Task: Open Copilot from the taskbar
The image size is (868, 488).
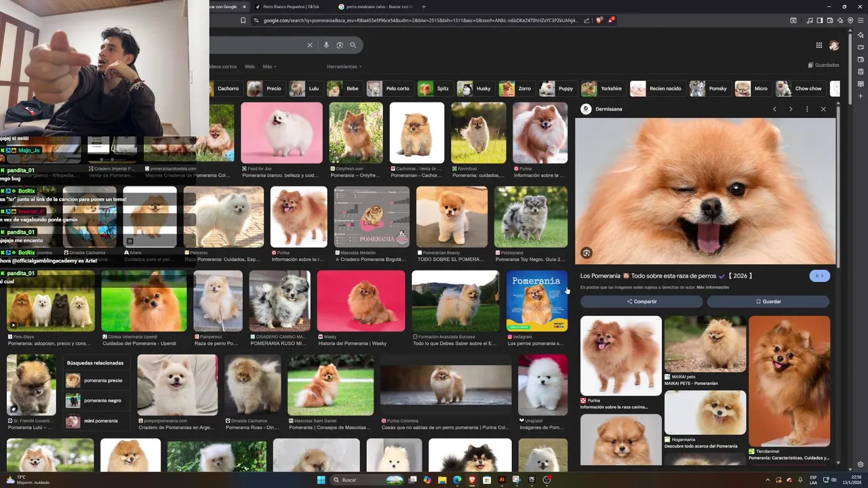Action: 427,480
